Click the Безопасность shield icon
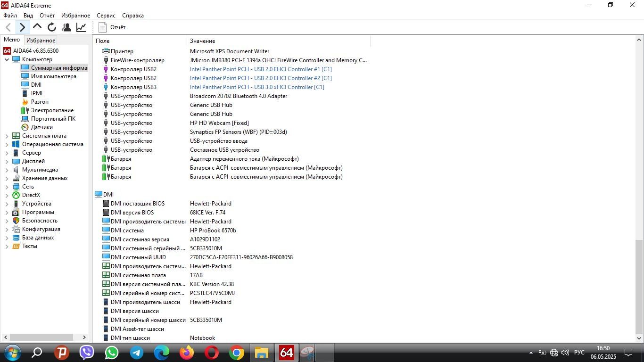This screenshot has width=644, height=362. (16, 221)
